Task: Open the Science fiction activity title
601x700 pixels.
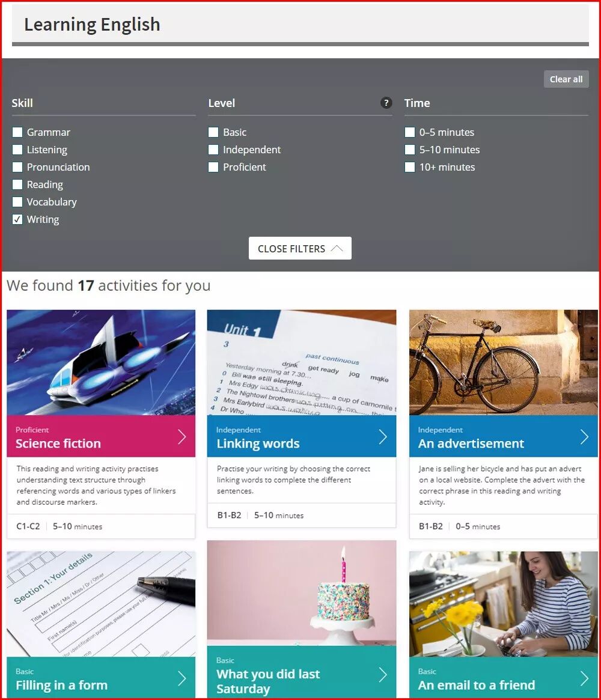Action: (58, 443)
